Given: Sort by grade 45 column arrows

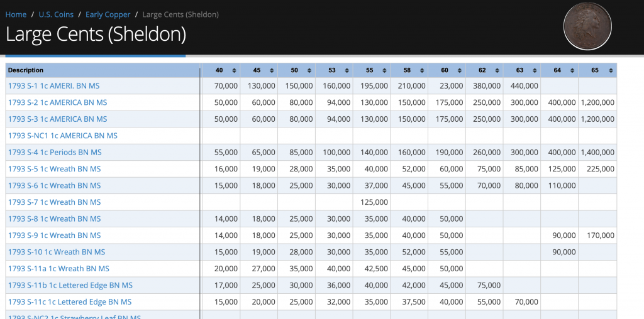Looking at the screenshot, I should click(272, 70).
